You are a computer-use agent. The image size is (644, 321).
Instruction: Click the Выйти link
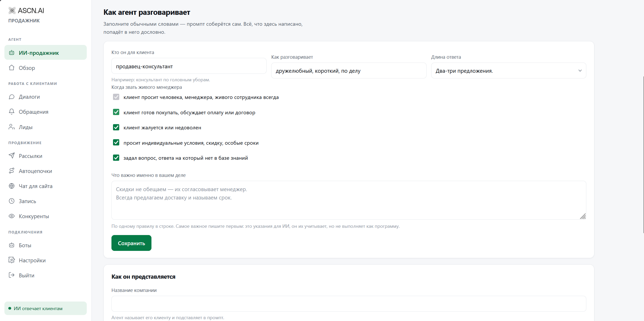(x=45, y=275)
